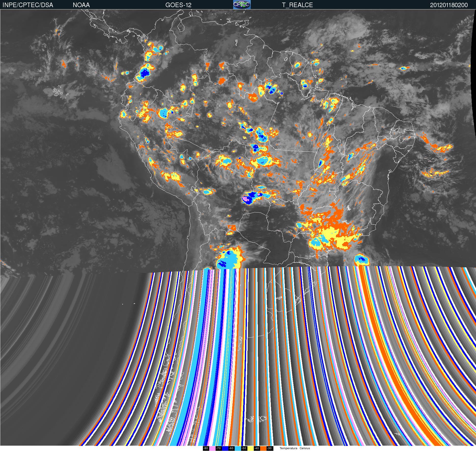This screenshot has width=476, height=451.
Task: Click the -70 legend value
Action: 219,448
